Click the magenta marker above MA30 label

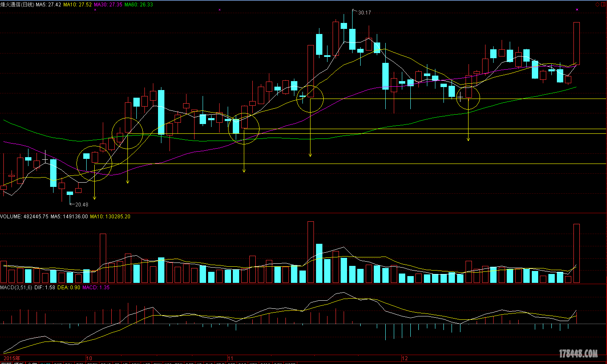[x=95, y=9]
